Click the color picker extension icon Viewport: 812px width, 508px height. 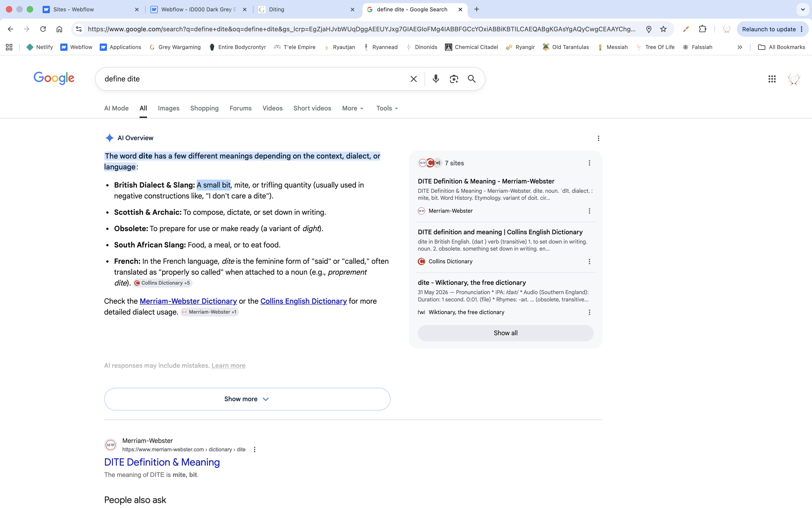pos(686,29)
